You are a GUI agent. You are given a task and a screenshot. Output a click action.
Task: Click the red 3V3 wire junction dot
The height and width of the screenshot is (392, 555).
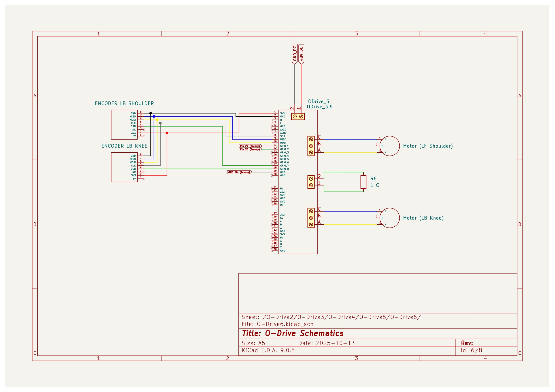click(x=167, y=133)
